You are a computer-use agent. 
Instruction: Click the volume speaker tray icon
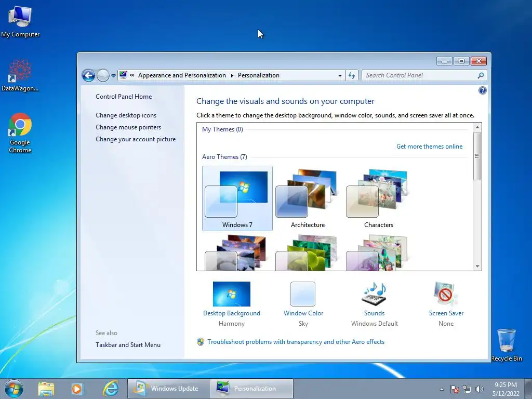tap(480, 389)
